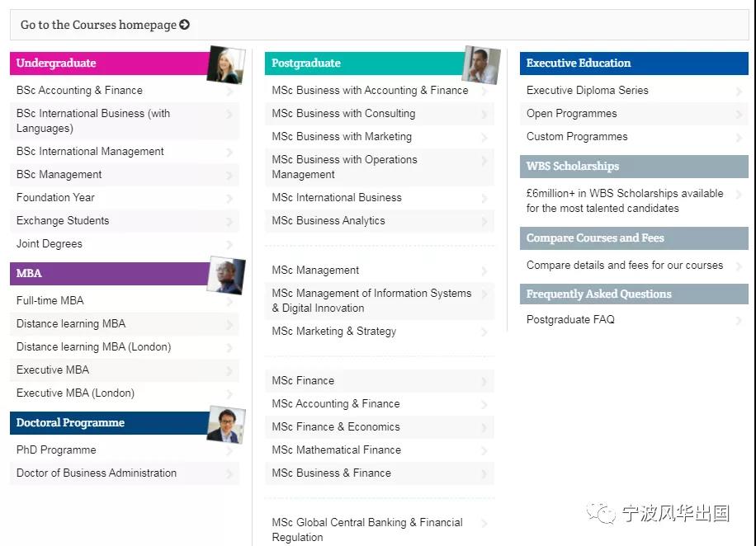Click the chevron next to MSc Business Analytics
The width and height of the screenshot is (756, 546).
[484, 222]
